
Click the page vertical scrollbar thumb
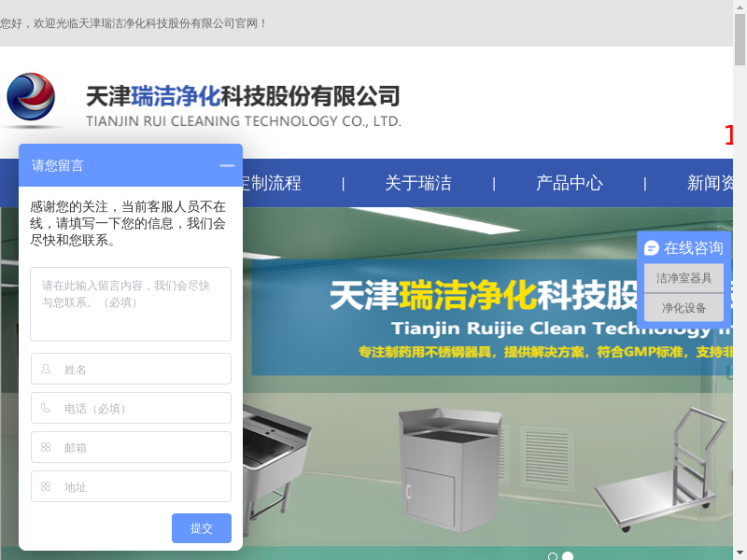pyautogui.click(x=740, y=39)
